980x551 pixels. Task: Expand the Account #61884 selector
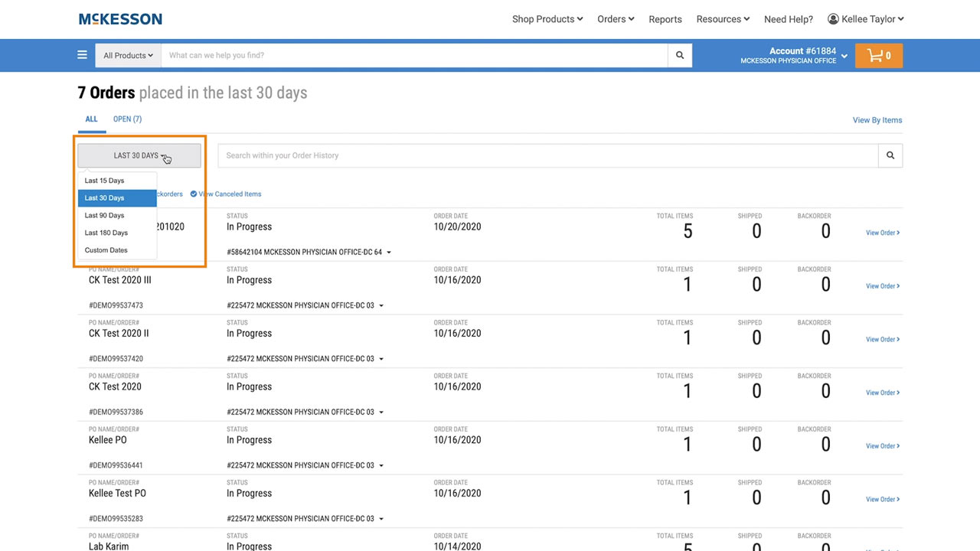(x=844, y=55)
